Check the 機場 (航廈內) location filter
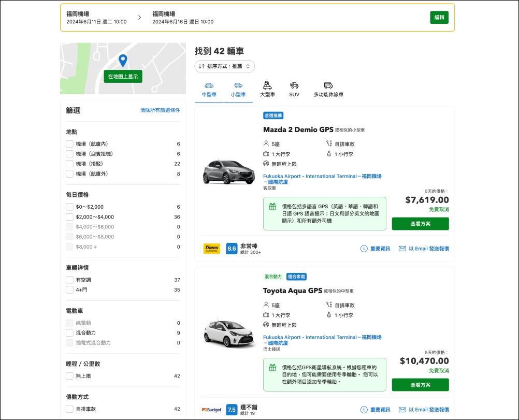Screen dimensions: 519x420 pos(69,144)
